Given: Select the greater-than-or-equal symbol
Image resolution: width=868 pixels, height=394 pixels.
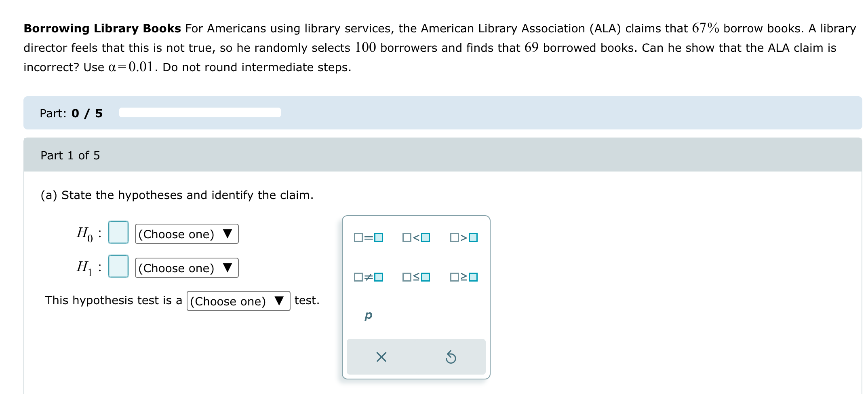Looking at the screenshot, I should pyautogui.click(x=464, y=277).
